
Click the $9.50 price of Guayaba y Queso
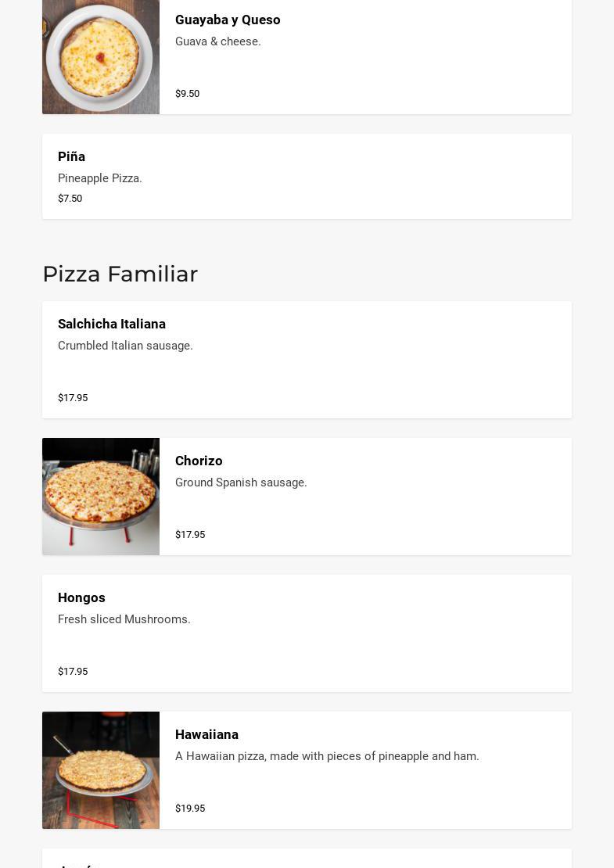tap(187, 93)
